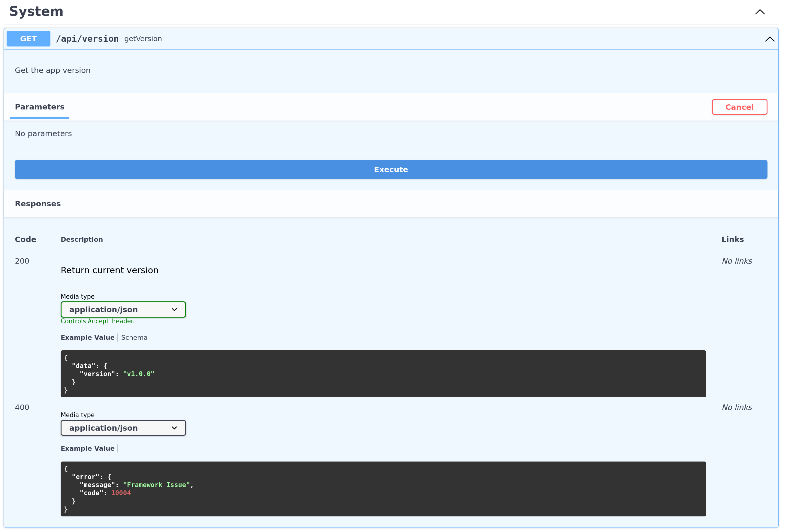This screenshot has width=787, height=532.
Task: Click the Responses section header
Action: (x=38, y=204)
